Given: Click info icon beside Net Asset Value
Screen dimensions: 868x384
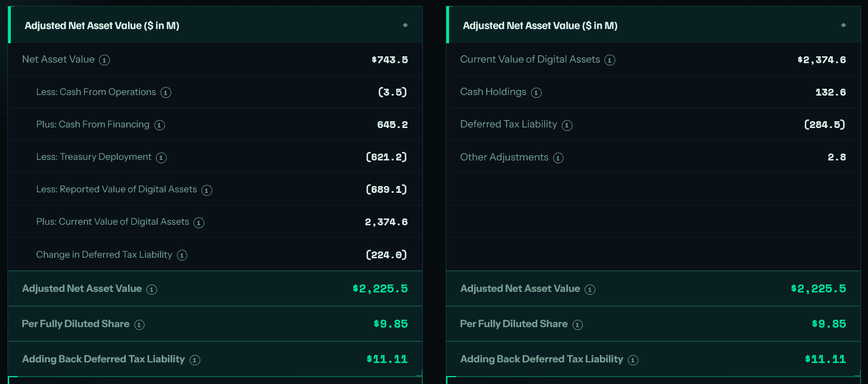Looking at the screenshot, I should click(x=104, y=60).
